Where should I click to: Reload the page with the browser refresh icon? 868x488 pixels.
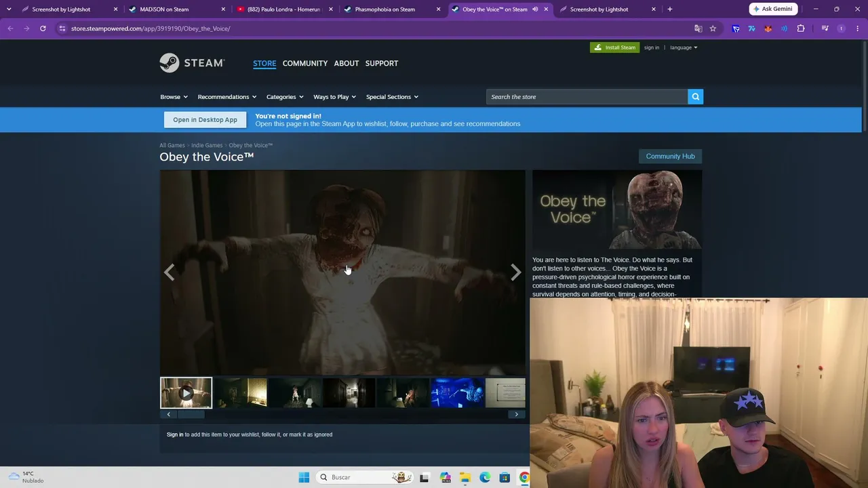coord(43,28)
